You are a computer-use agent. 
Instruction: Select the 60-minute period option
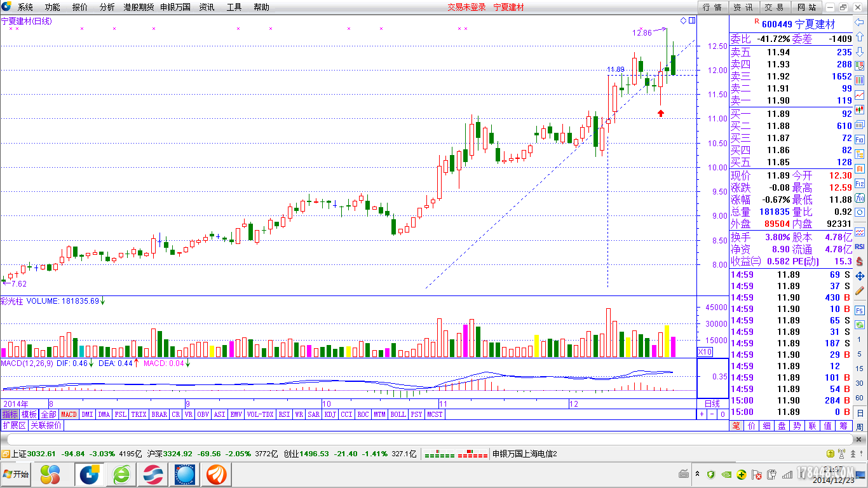[860, 398]
